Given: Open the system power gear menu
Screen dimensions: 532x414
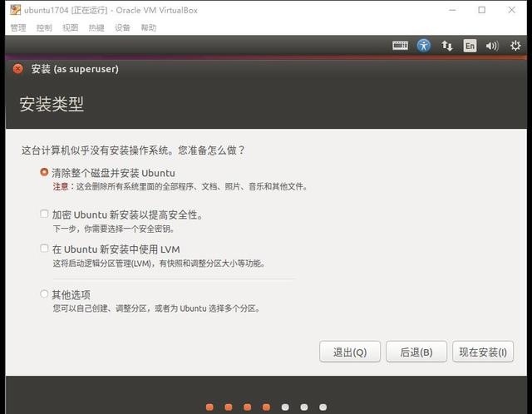Looking at the screenshot, I should 515,46.
